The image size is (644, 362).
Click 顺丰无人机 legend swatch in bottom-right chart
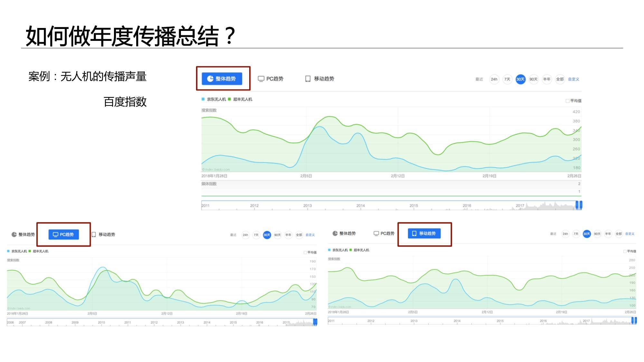coord(351,250)
